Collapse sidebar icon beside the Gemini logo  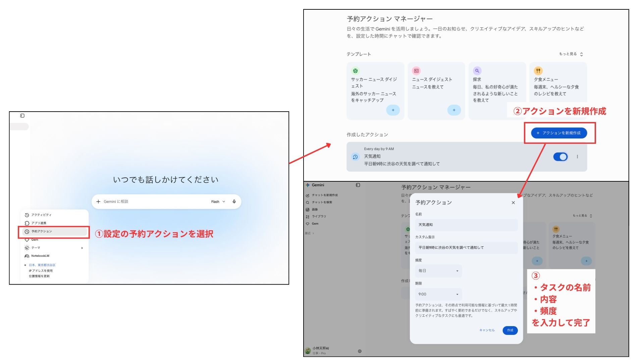pyautogui.click(x=358, y=185)
